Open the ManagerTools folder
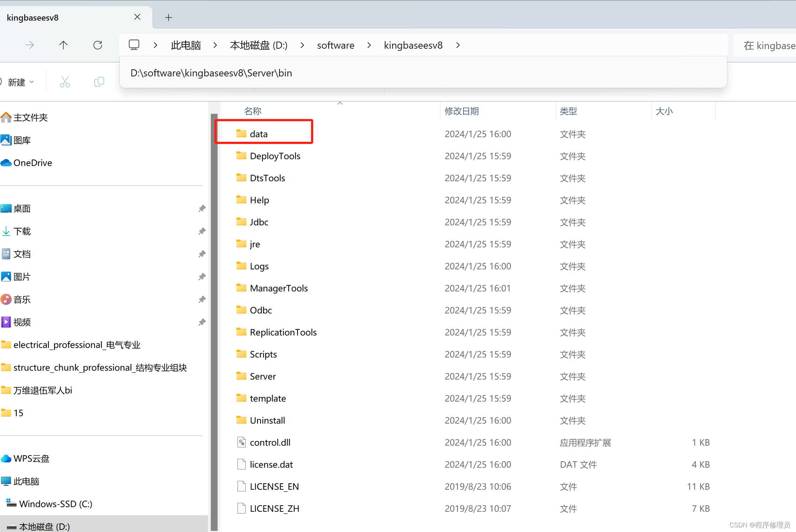796x532 pixels. point(278,288)
